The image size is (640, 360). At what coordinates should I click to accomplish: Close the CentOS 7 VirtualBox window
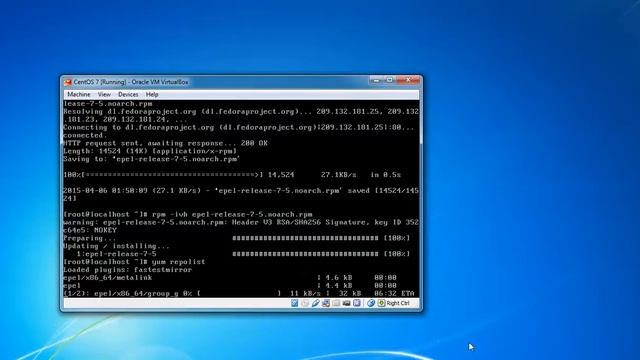pyautogui.click(x=408, y=80)
